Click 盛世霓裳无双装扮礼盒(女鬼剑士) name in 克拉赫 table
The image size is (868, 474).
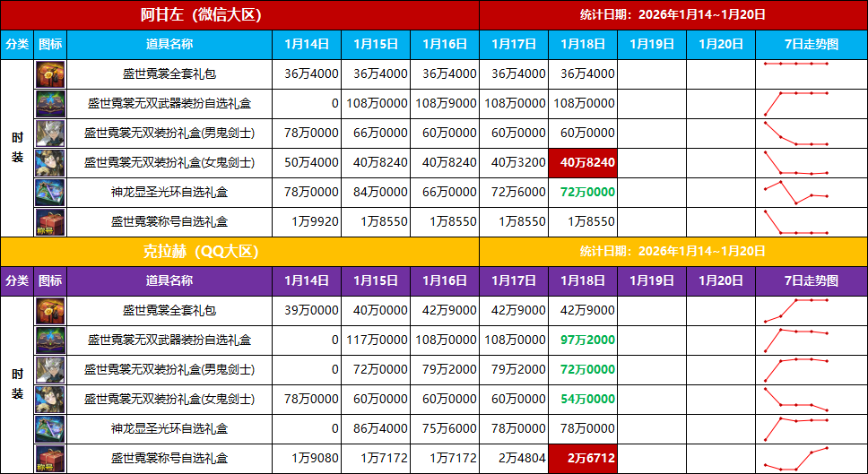coord(169,400)
